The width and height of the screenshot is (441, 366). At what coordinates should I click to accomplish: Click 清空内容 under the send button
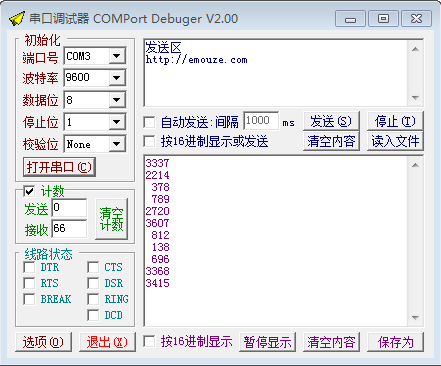(331, 141)
